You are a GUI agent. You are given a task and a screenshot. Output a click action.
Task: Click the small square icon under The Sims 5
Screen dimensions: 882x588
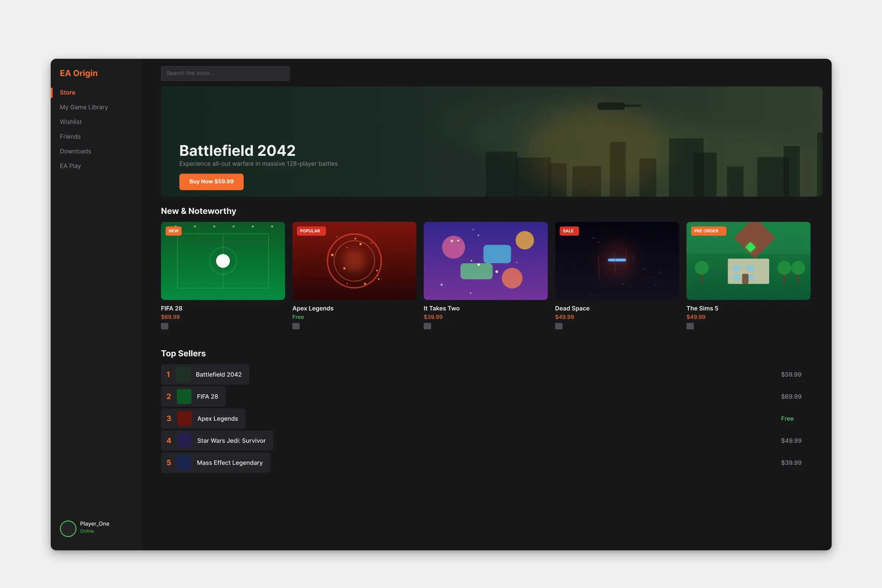coord(690,326)
